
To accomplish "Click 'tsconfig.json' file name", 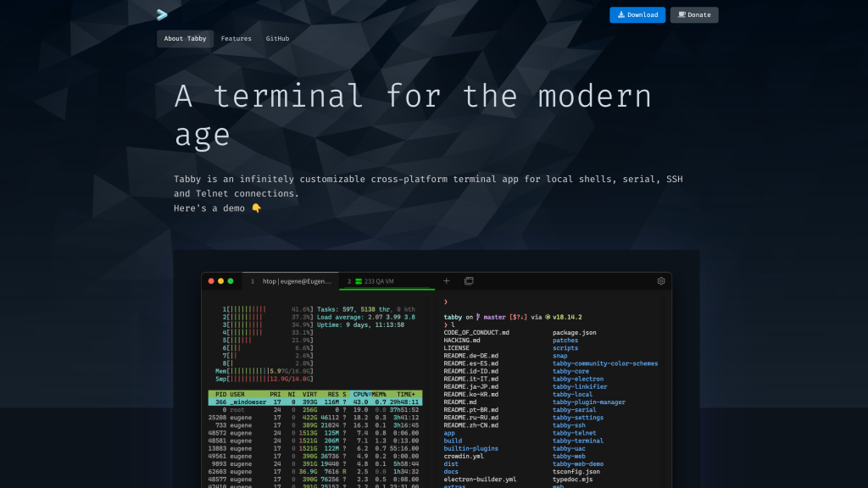I will coord(576,472).
